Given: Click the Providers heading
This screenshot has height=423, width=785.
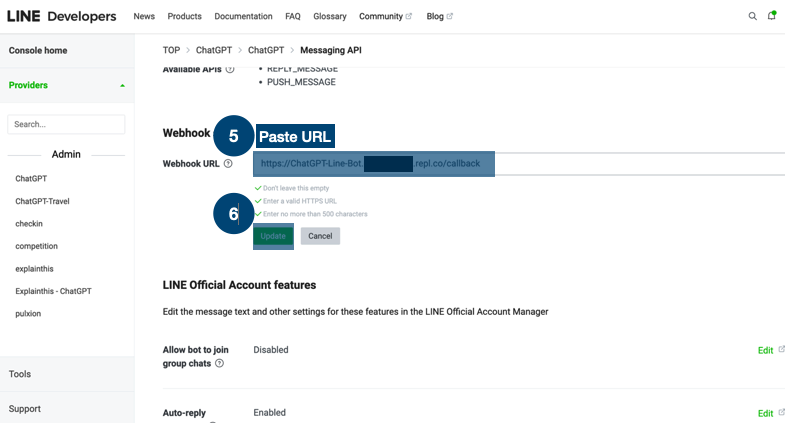Looking at the screenshot, I should [x=28, y=85].
